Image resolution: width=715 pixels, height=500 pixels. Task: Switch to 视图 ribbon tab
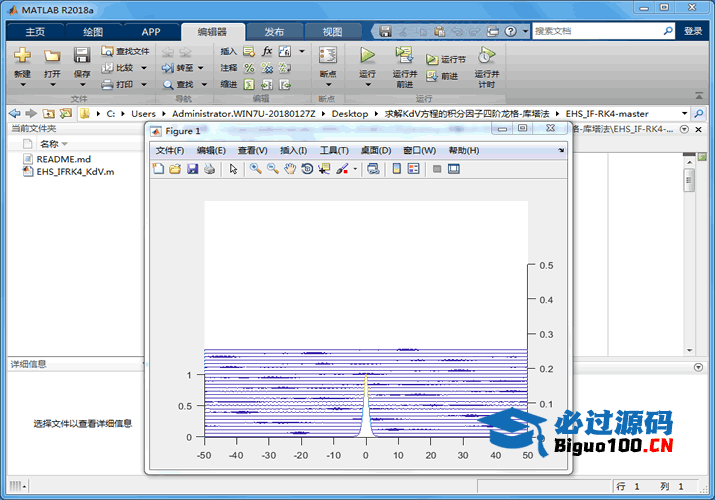point(332,32)
